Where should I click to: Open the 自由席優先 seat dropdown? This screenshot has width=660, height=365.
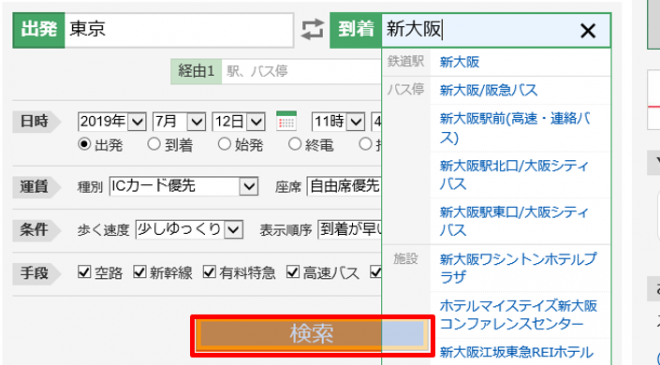(344, 186)
